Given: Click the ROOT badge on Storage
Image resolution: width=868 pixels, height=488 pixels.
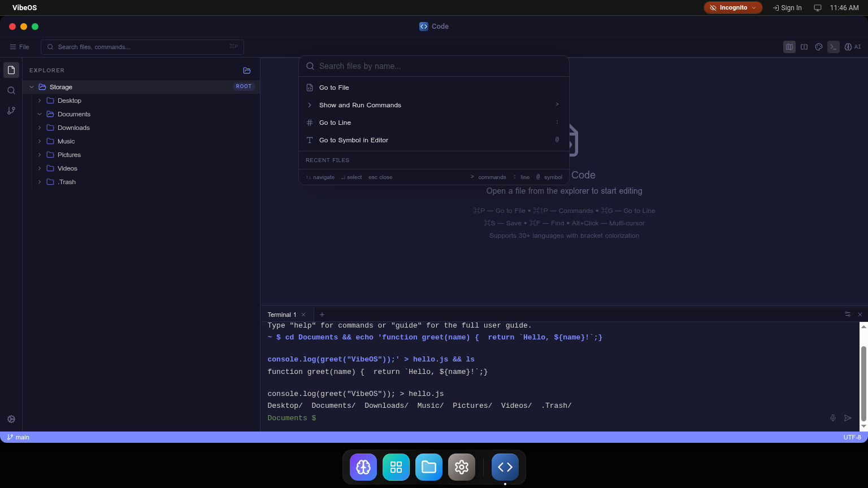Looking at the screenshot, I should coord(244,86).
